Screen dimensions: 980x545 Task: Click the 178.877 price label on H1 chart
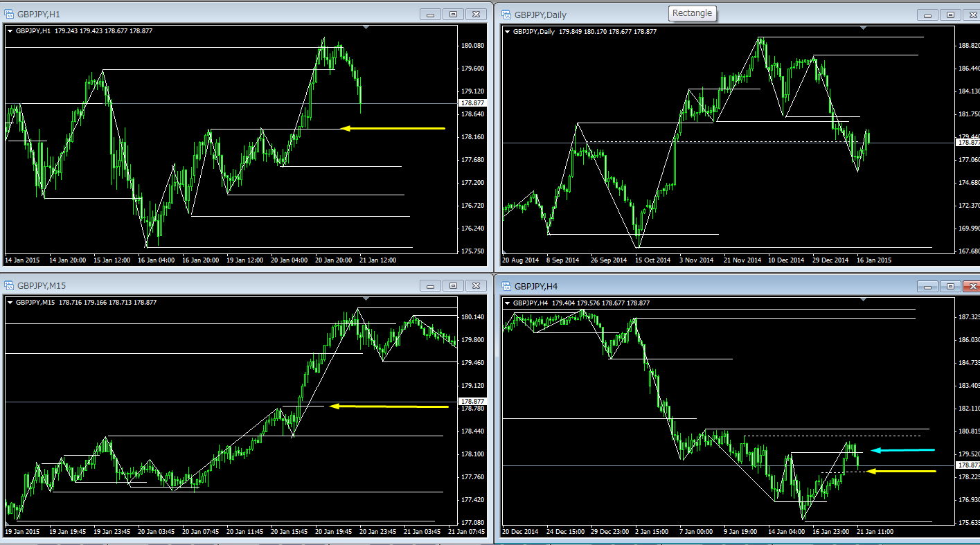pos(472,103)
